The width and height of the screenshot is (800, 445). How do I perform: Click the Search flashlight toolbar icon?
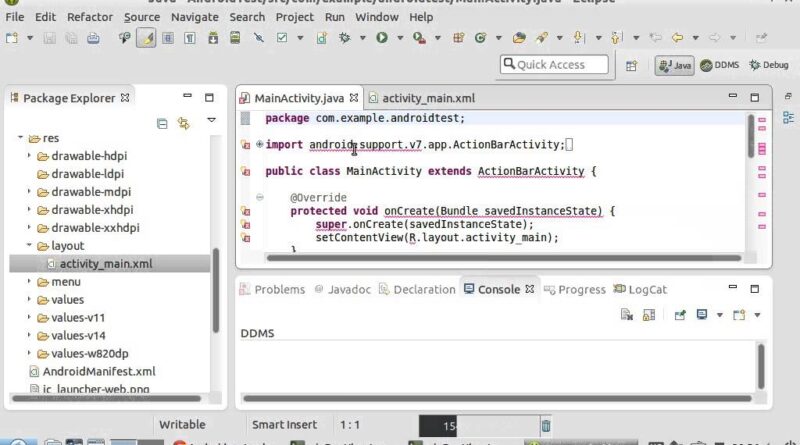(x=542, y=38)
